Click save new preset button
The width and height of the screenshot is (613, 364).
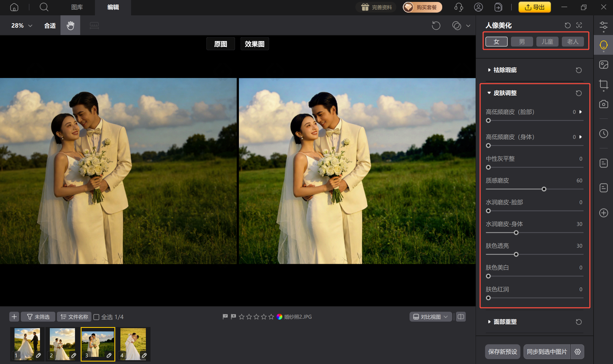click(502, 352)
